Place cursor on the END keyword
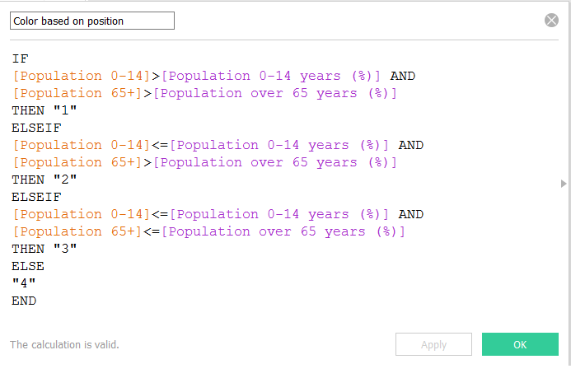The width and height of the screenshot is (571, 392). (x=24, y=301)
